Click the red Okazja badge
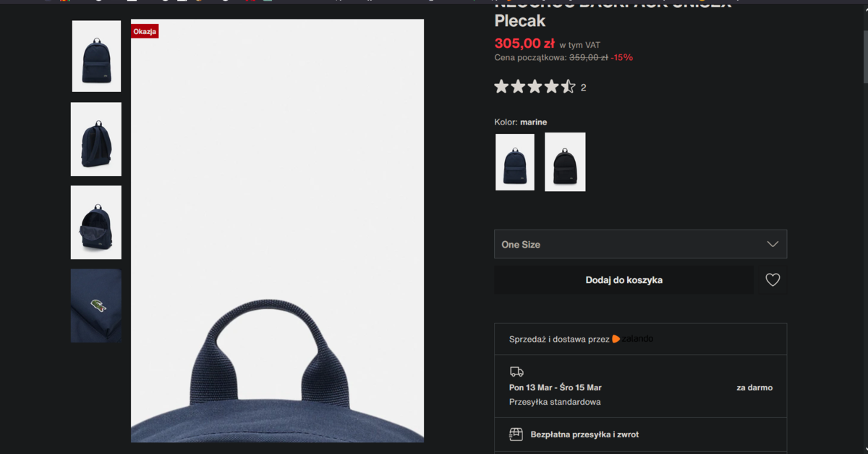 [x=145, y=31]
